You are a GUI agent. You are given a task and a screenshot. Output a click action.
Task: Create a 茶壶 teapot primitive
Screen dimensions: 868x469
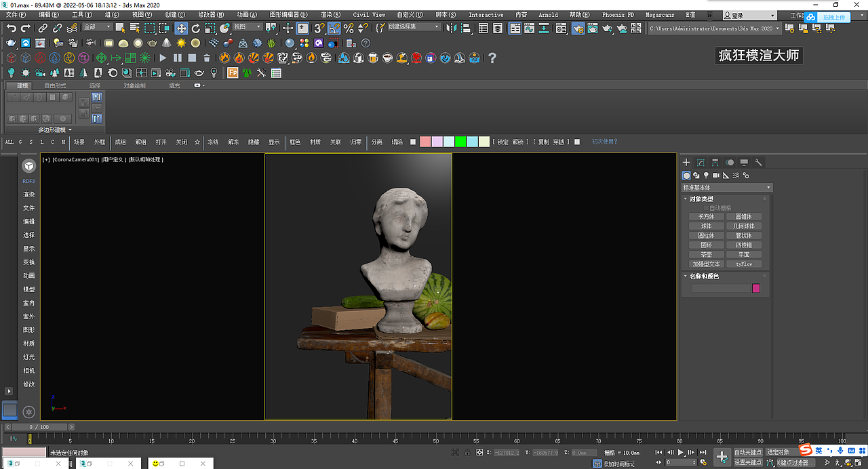(x=706, y=255)
